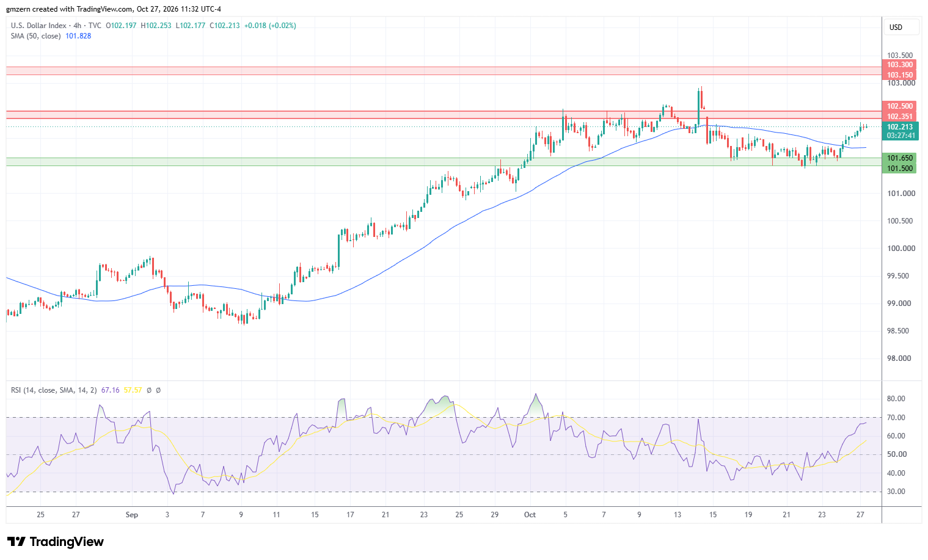Click the 27 date at right of time axis
Viewport: 928px width, 560px height.
tap(860, 515)
